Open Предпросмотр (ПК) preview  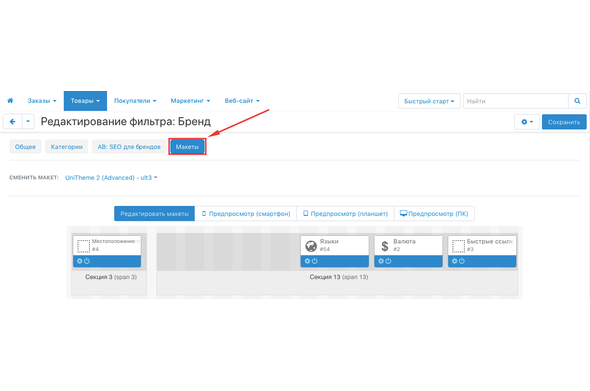click(434, 214)
